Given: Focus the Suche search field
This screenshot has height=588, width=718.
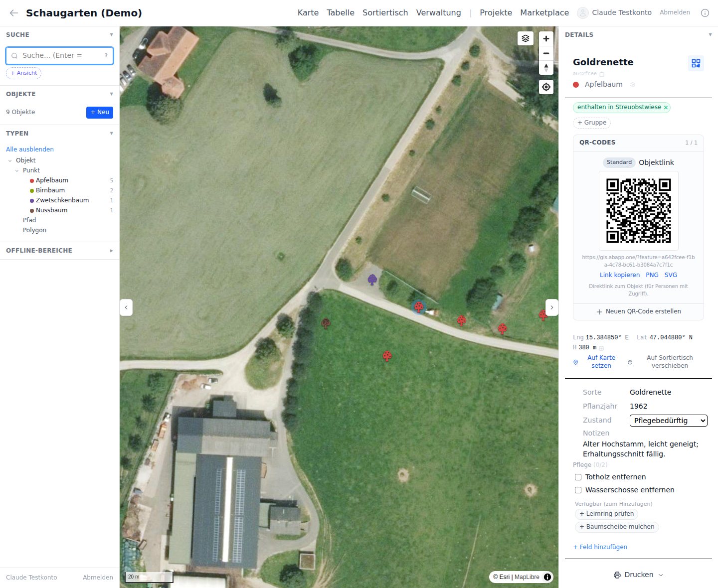Looking at the screenshot, I should point(60,56).
